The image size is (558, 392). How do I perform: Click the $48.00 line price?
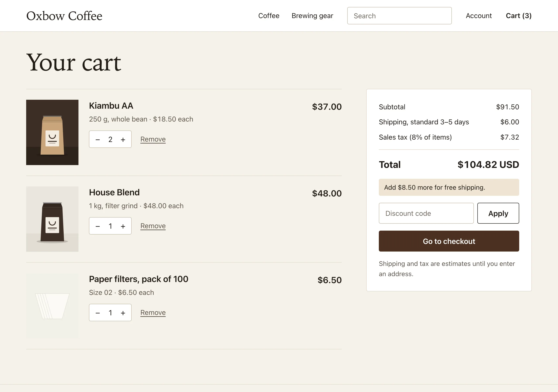coord(327,194)
